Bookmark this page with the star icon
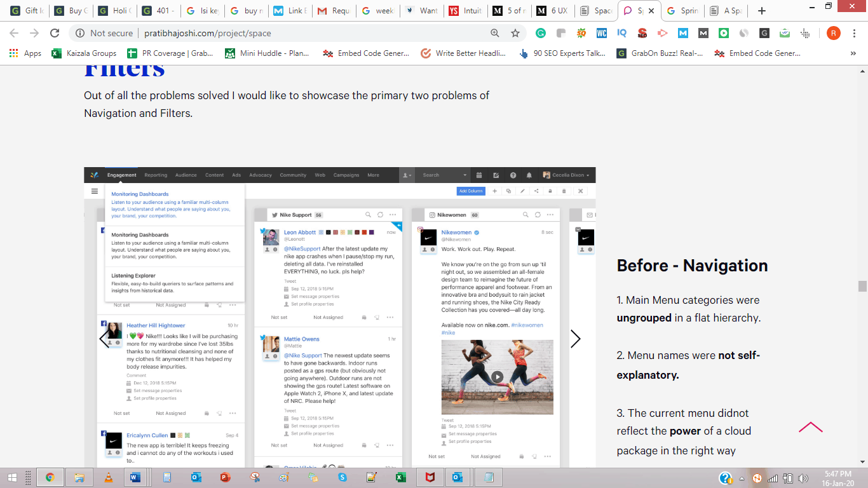 point(515,33)
